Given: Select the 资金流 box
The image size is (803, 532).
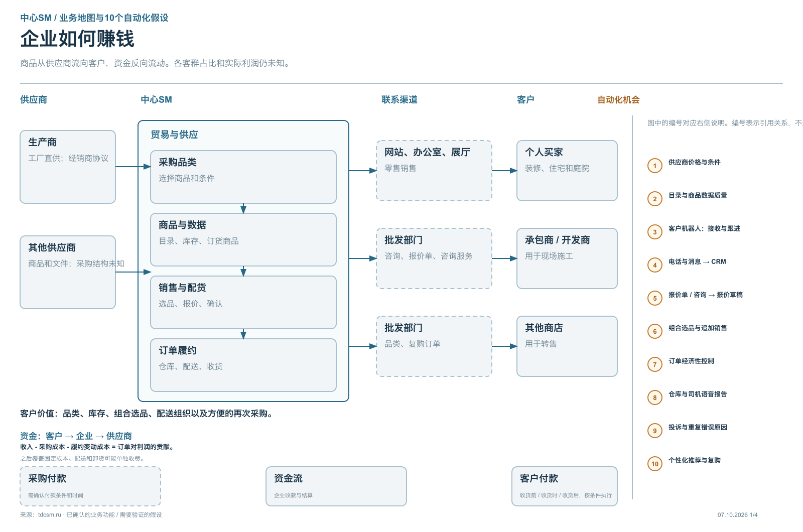Looking at the screenshot, I should (336, 486).
